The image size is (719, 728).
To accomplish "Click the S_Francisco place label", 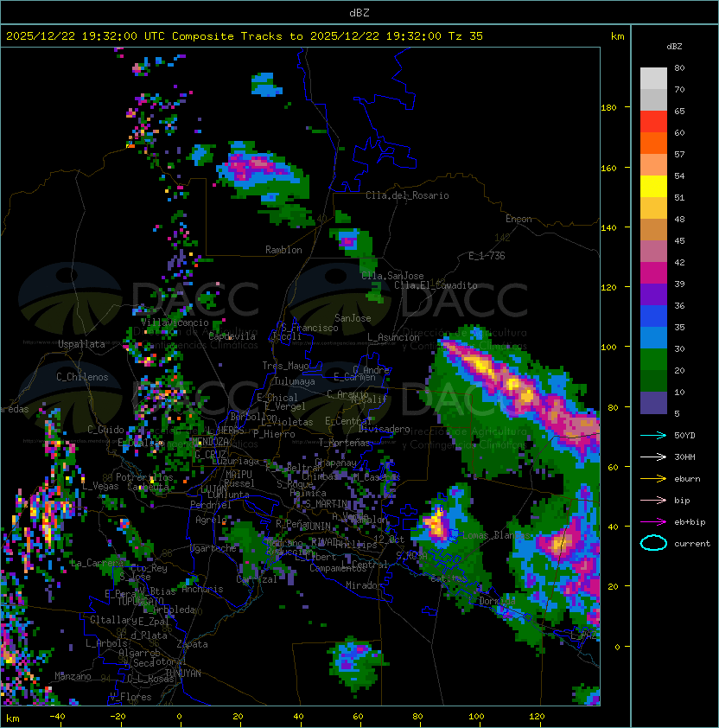I will (x=309, y=328).
